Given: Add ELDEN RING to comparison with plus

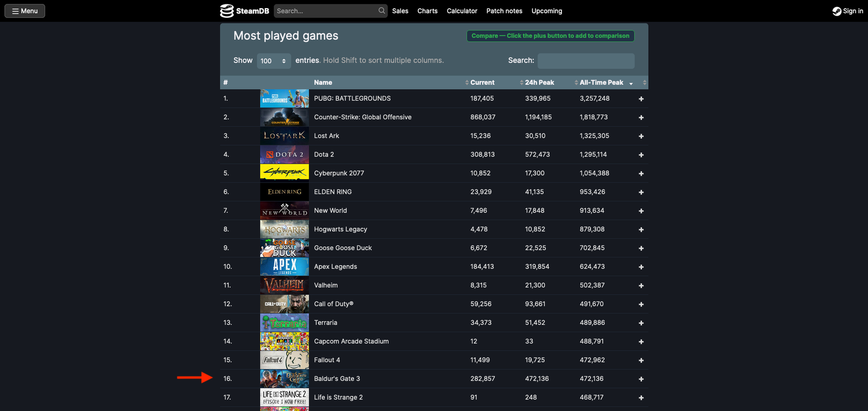Looking at the screenshot, I should tap(641, 192).
